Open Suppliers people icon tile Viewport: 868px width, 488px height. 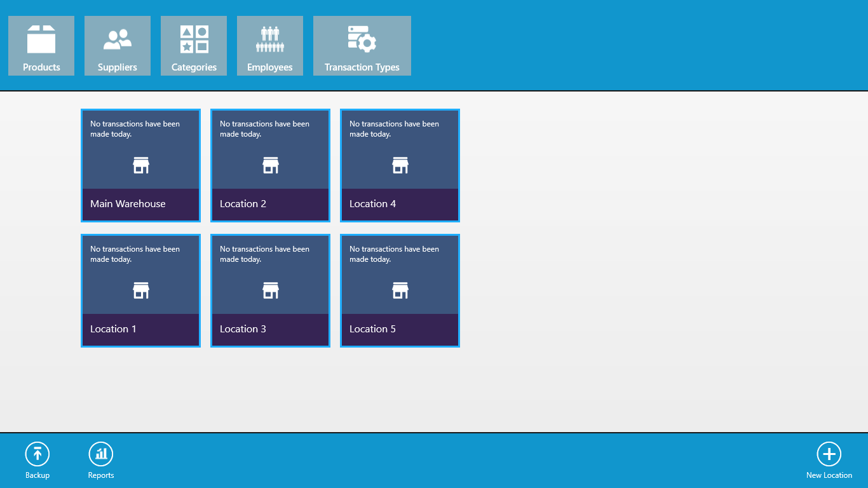[x=118, y=39]
